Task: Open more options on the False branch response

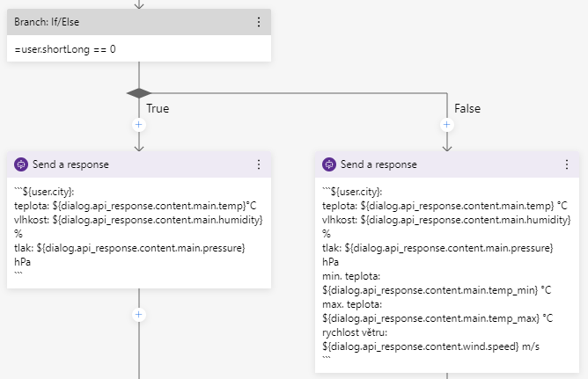Action: pyautogui.click(x=567, y=164)
